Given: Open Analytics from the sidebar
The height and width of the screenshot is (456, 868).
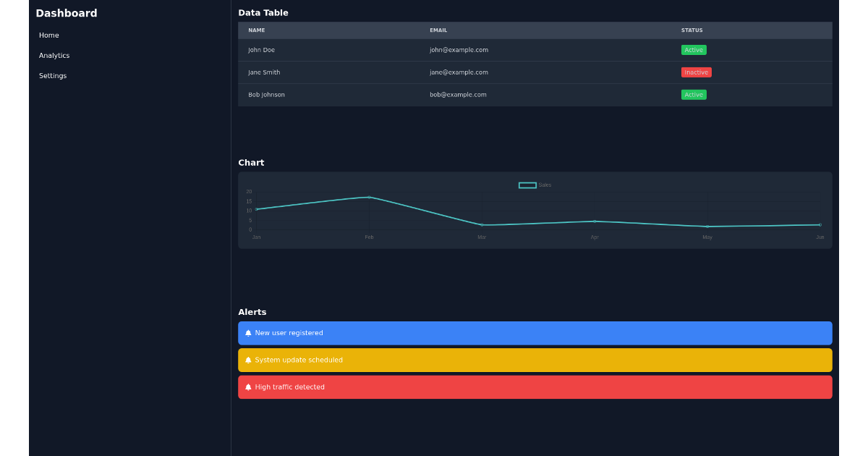Looking at the screenshot, I should click(x=54, y=55).
